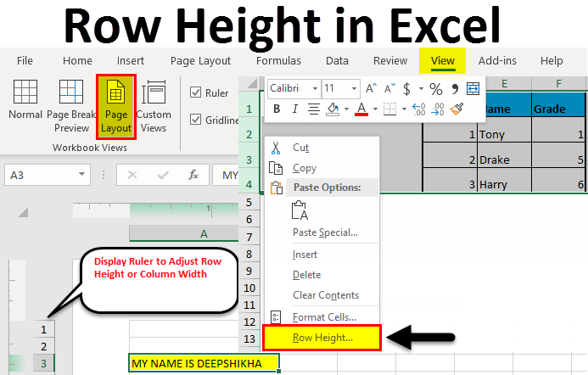Image resolution: width=588 pixels, height=375 pixels.
Task: Open the Insert tab
Action: [130, 61]
